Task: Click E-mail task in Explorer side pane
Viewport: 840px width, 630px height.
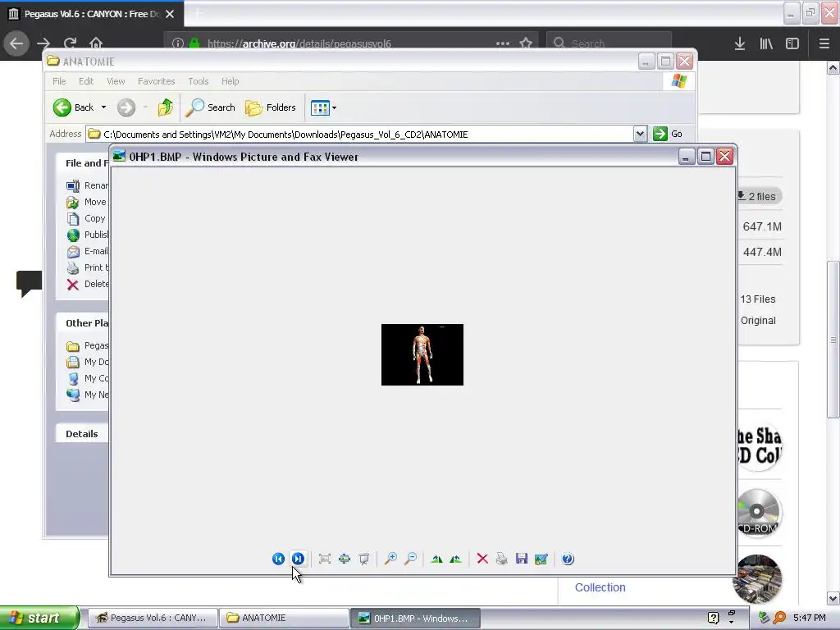Action: [x=87, y=251]
